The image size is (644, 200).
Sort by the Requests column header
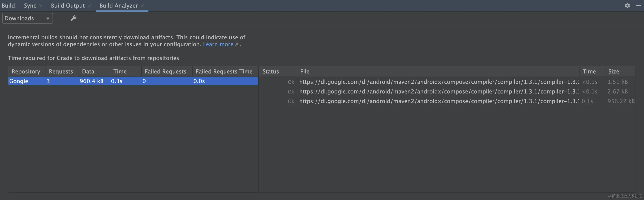pos(61,71)
